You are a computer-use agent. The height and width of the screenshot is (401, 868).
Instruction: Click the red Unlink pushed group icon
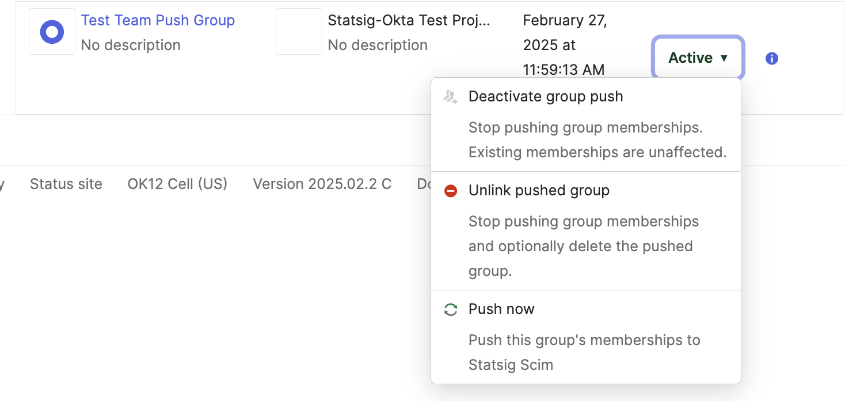point(451,191)
